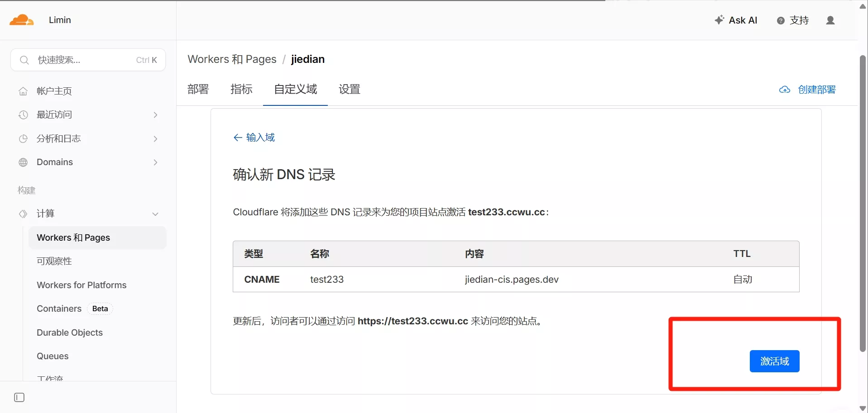Click the Limin account name
Viewport: 868px width, 413px height.
tap(60, 20)
